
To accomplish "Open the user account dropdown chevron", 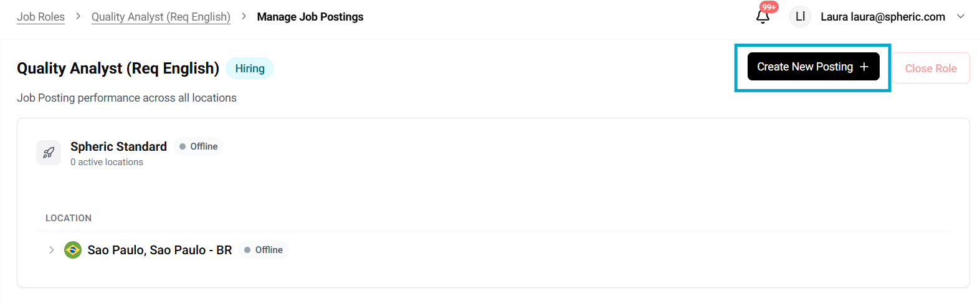I will pyautogui.click(x=961, y=17).
